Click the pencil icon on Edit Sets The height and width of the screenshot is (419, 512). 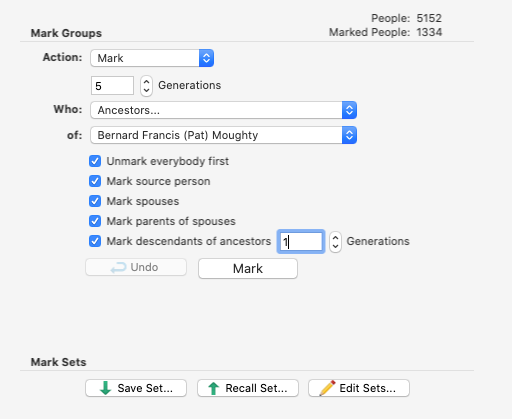pyautogui.click(x=327, y=388)
